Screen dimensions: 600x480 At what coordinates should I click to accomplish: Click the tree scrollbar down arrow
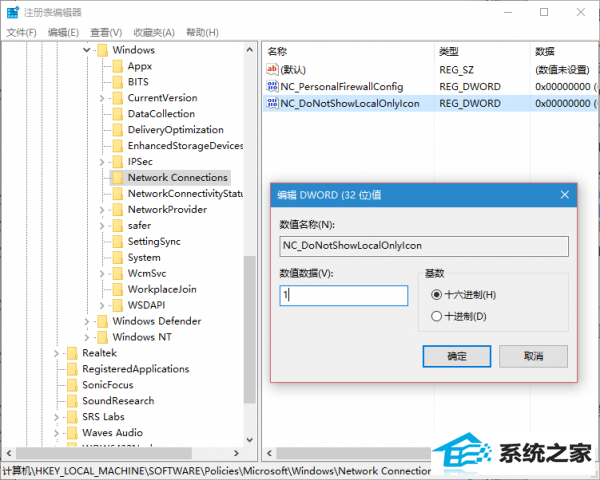click(250, 440)
